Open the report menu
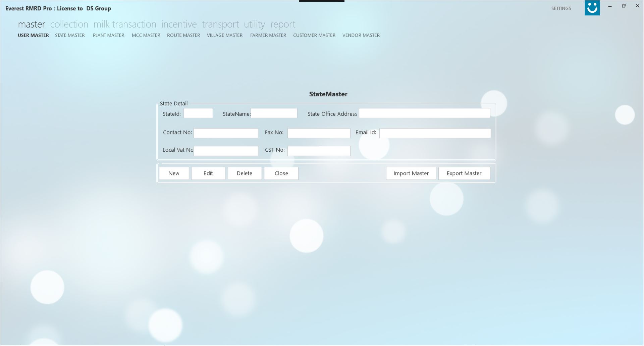Image resolution: width=644 pixels, height=346 pixels. point(283,24)
